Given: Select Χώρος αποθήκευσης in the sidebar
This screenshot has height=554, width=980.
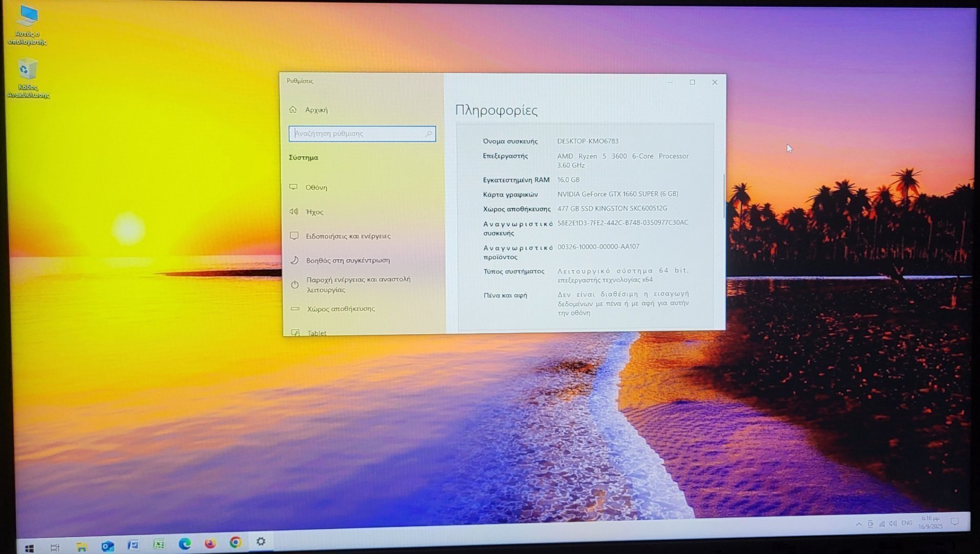Looking at the screenshot, I should (341, 309).
